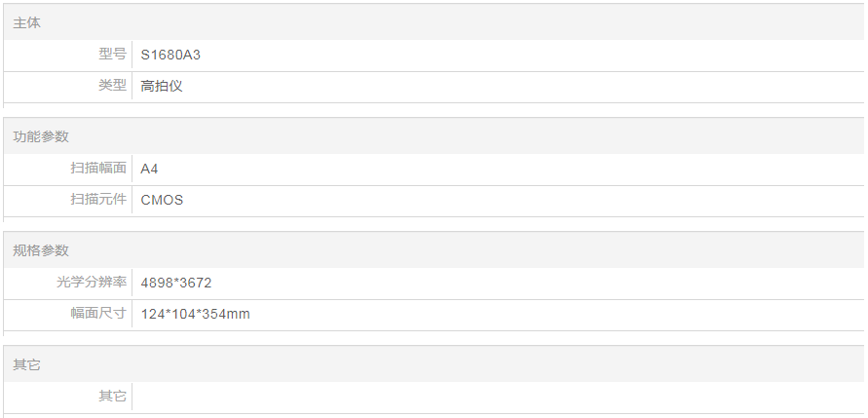868x418 pixels.
Task: Click the 光学分辨率 row label
Action: (x=92, y=283)
